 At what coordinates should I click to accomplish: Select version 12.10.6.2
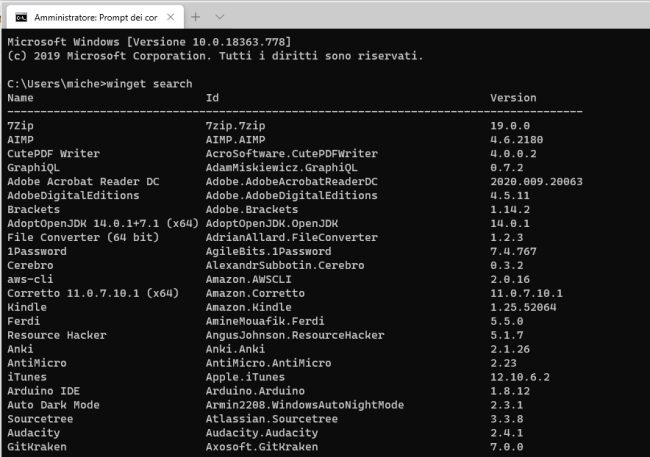[x=520, y=377]
